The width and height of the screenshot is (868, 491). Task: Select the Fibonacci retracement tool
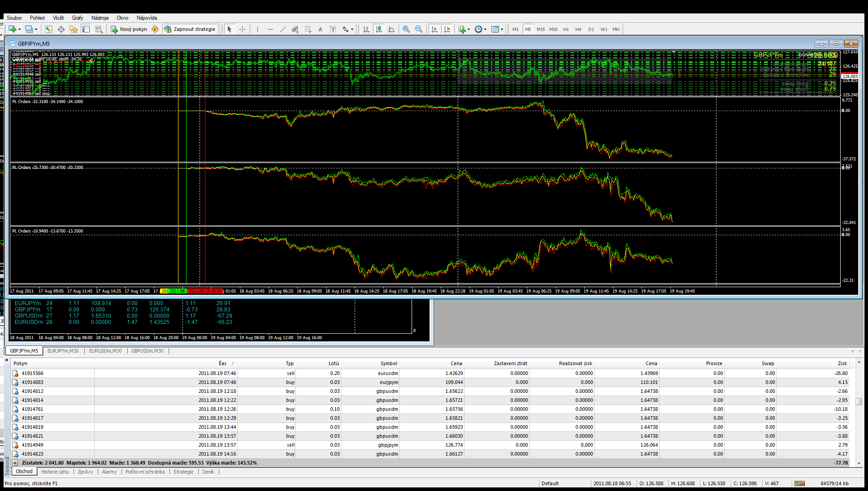pos(308,29)
